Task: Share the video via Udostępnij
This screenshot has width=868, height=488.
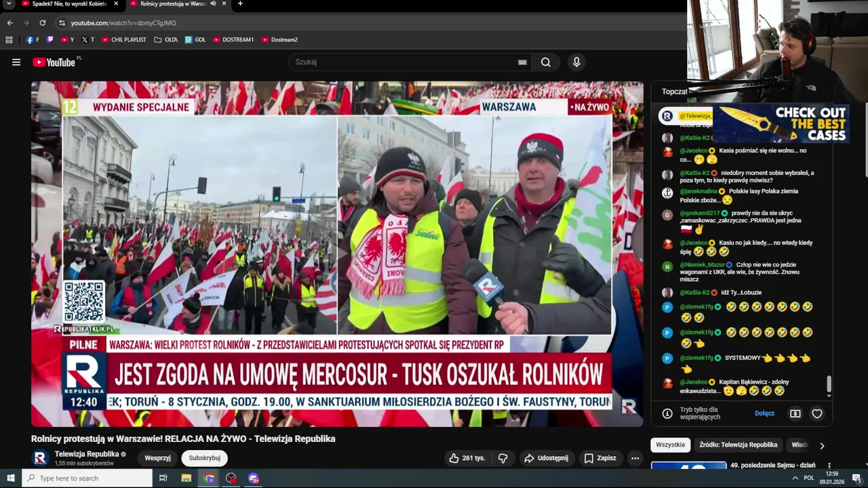Action: coord(547,458)
